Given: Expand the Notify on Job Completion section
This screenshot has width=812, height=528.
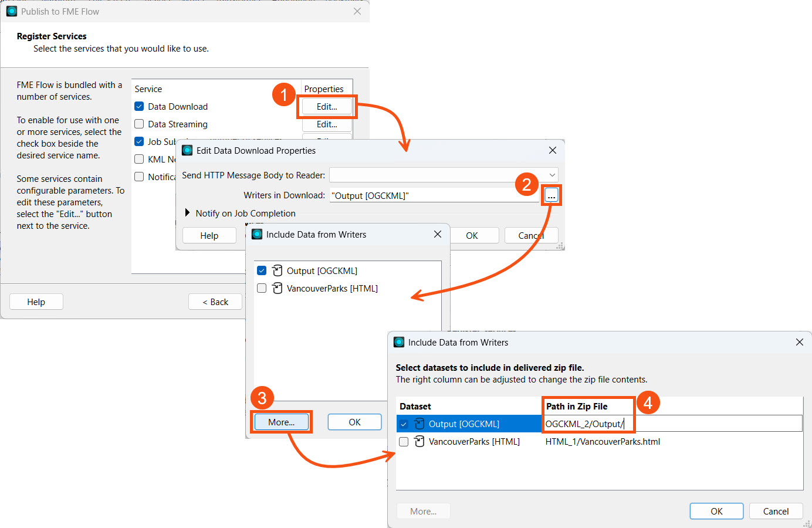Looking at the screenshot, I should click(x=188, y=213).
